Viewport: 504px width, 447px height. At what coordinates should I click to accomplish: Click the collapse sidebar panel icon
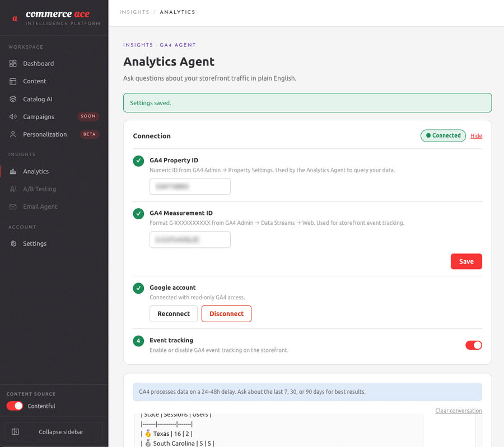tap(15, 432)
